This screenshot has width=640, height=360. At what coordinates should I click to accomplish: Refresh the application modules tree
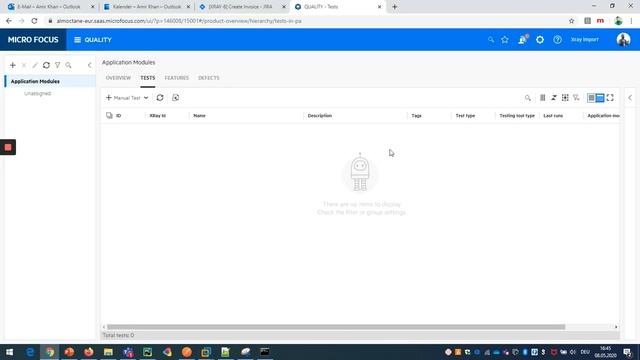46,65
